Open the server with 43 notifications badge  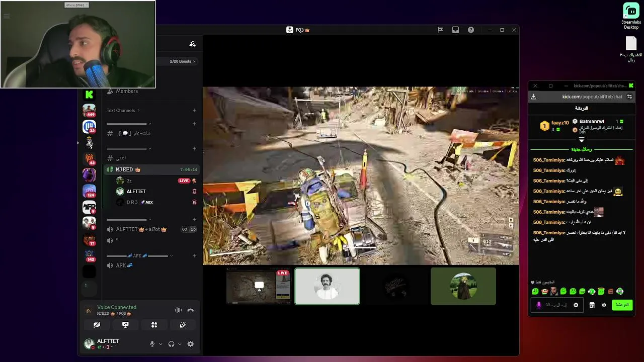(89, 159)
